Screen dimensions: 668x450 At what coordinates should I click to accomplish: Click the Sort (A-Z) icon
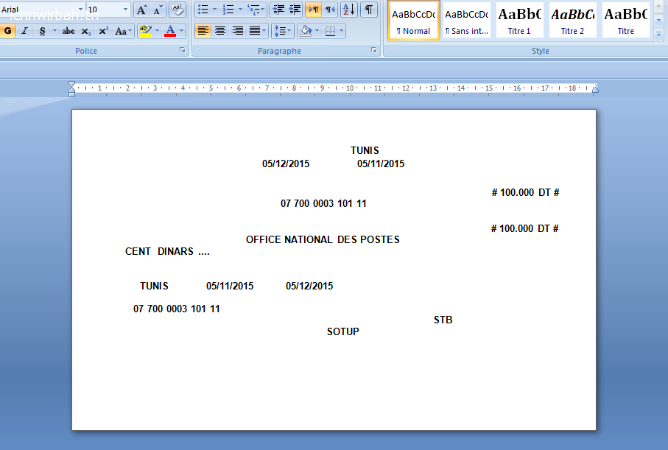point(349,9)
